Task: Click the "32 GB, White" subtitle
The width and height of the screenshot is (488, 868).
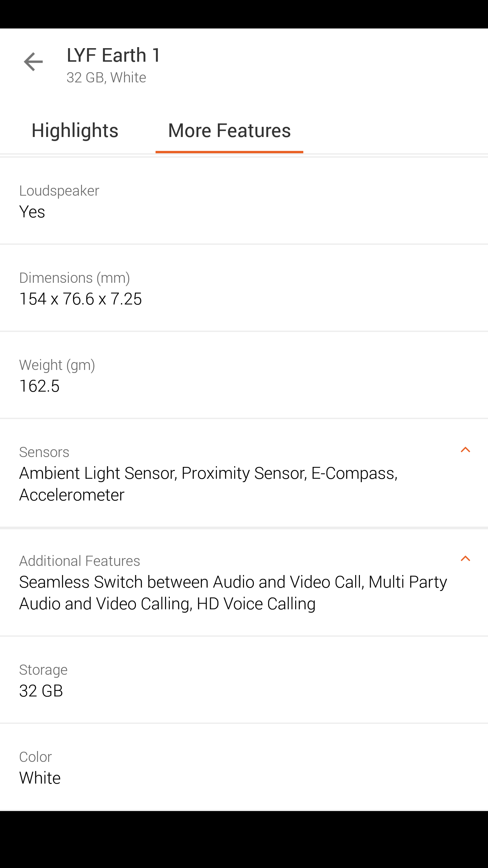Action: [x=106, y=78]
